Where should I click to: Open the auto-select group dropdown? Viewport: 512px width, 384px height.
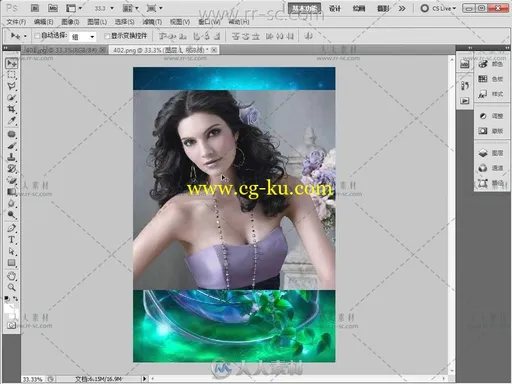[83, 36]
